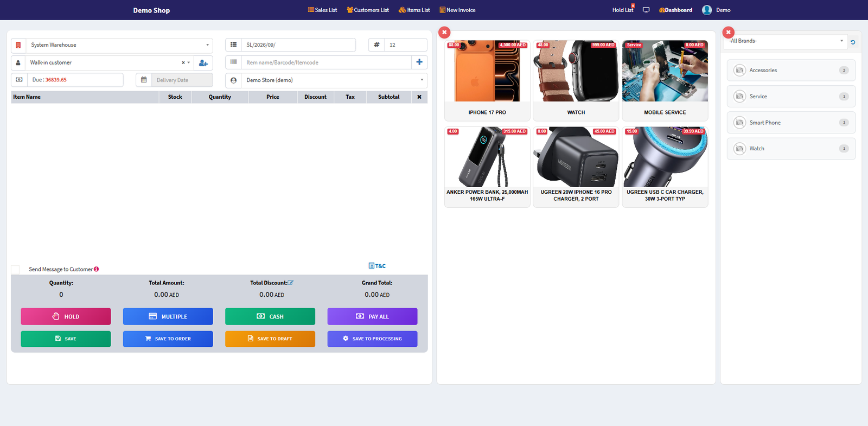
Task: Open the Hold List
Action: 623,10
